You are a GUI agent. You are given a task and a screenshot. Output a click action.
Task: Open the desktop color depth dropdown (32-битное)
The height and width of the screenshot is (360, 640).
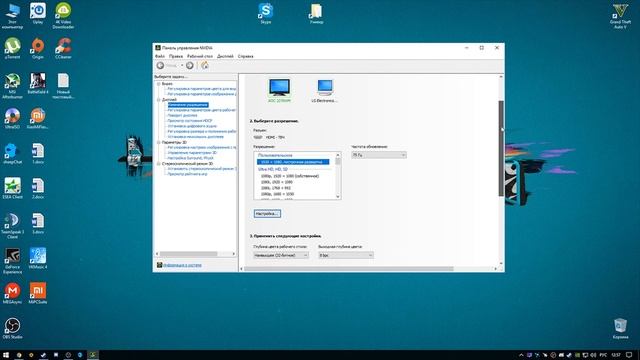pos(281,255)
